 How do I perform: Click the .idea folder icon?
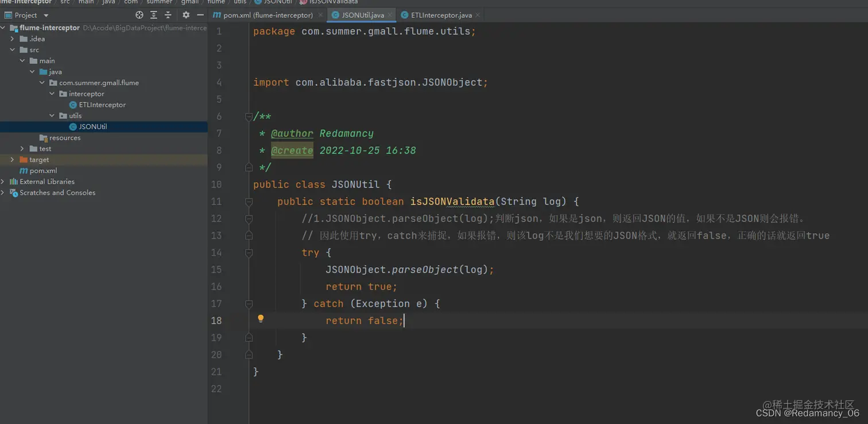click(24, 39)
